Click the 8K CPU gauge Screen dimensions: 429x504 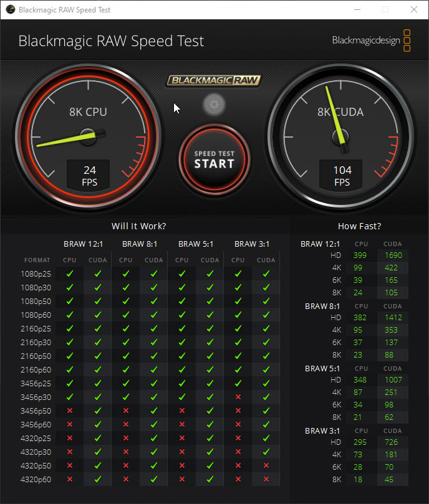pyautogui.click(x=88, y=137)
